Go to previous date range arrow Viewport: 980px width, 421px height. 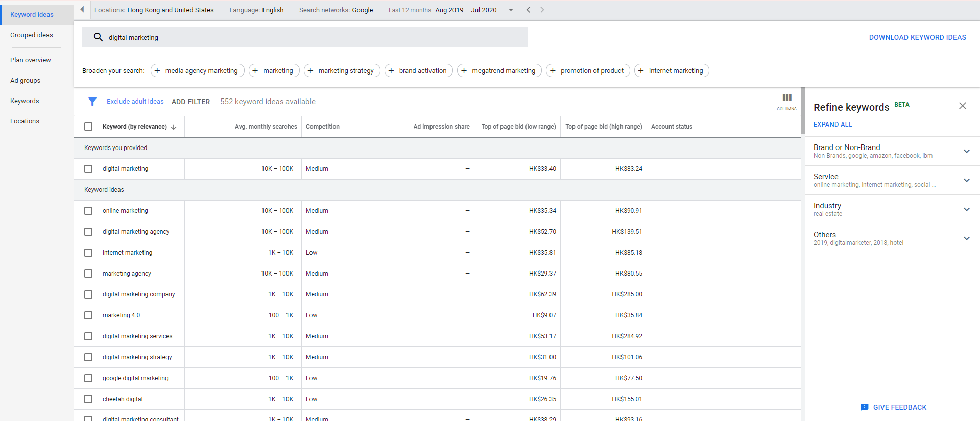(528, 10)
